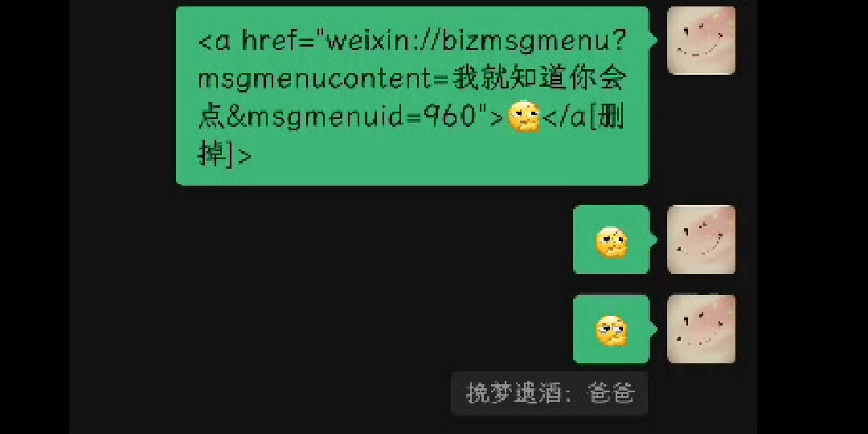This screenshot has width=868, height=434.
Task: Click the "掉]>" text on the last message line
Action: tap(225, 154)
